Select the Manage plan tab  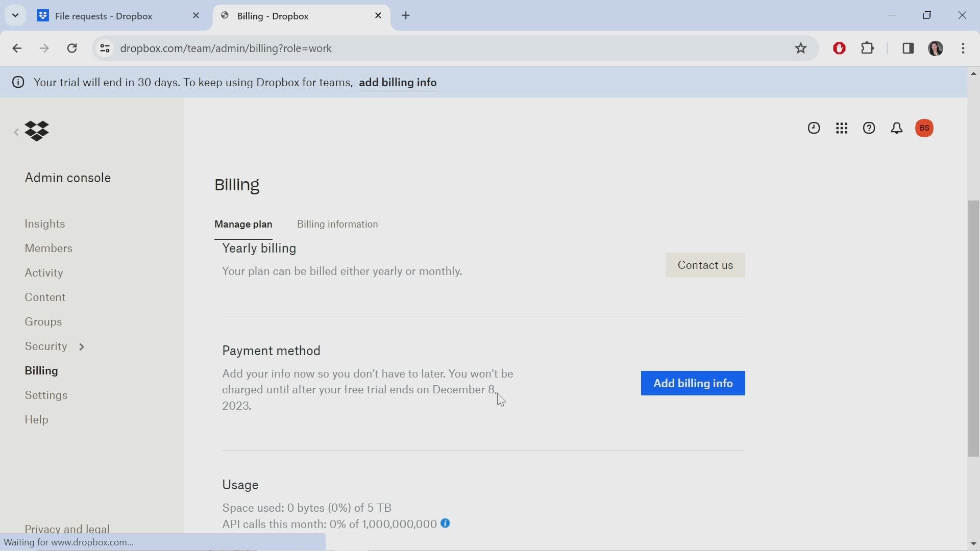[243, 224]
